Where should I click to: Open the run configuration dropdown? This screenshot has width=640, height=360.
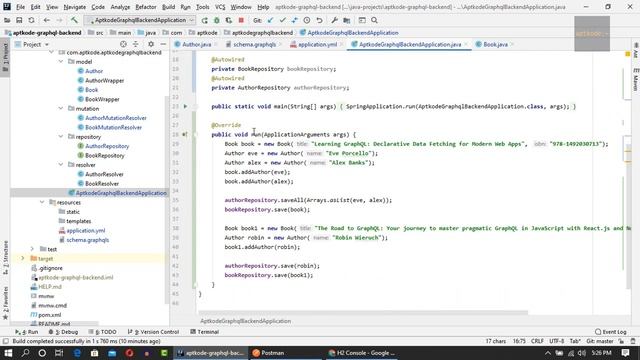(x=140, y=20)
